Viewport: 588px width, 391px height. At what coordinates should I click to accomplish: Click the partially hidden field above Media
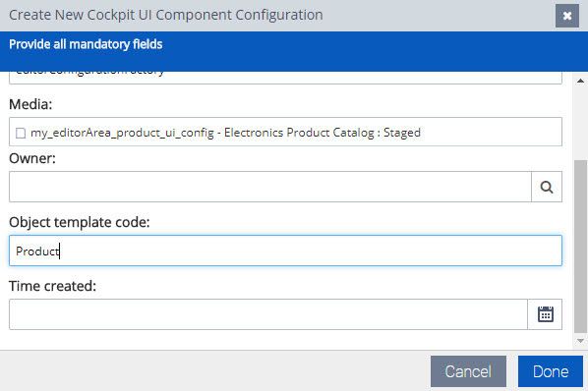pos(285,78)
